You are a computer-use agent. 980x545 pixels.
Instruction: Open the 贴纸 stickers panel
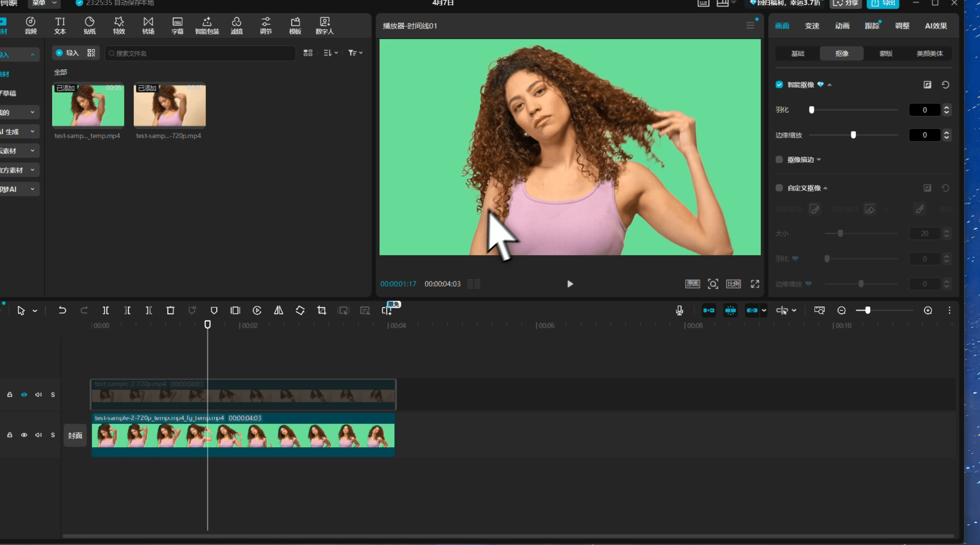click(89, 25)
